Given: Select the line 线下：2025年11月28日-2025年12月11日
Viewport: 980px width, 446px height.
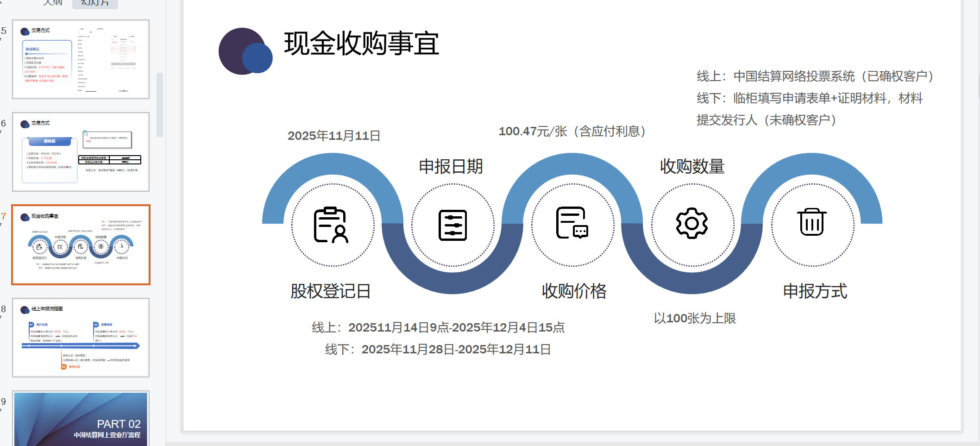Looking at the screenshot, I should coord(438,350).
